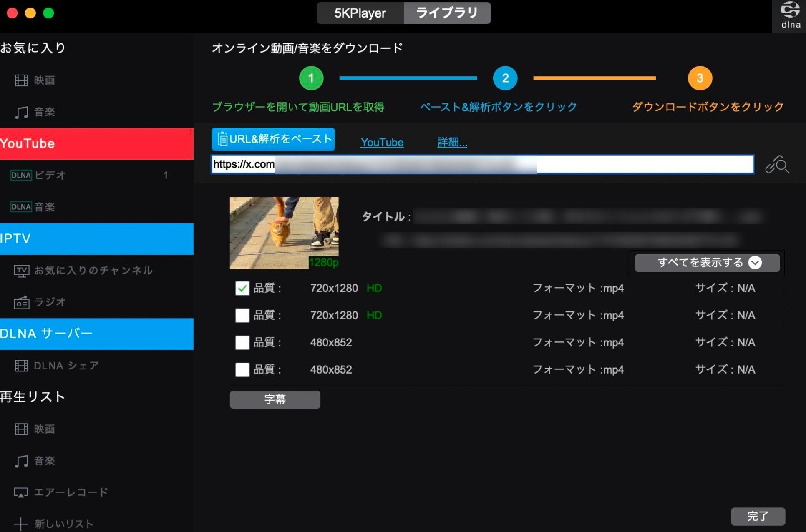Click the DLNA badge icon beside ビデオ
This screenshot has height=532, width=806.
click(x=21, y=175)
